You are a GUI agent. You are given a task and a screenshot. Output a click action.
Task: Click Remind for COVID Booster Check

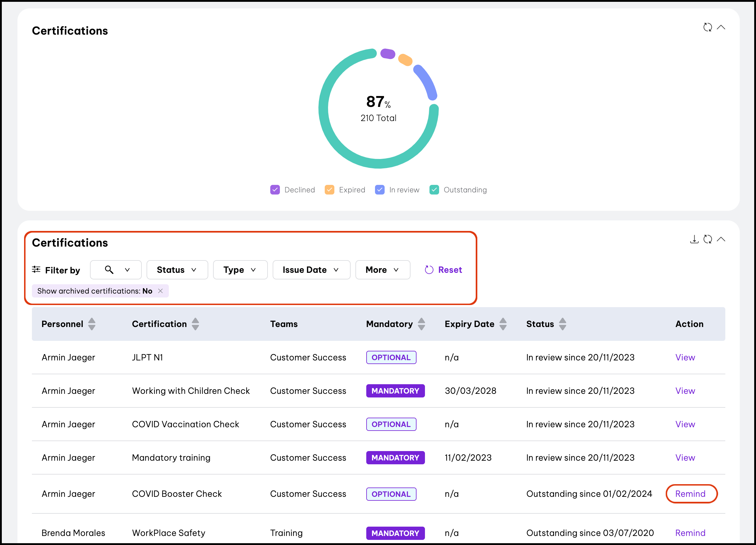(690, 494)
